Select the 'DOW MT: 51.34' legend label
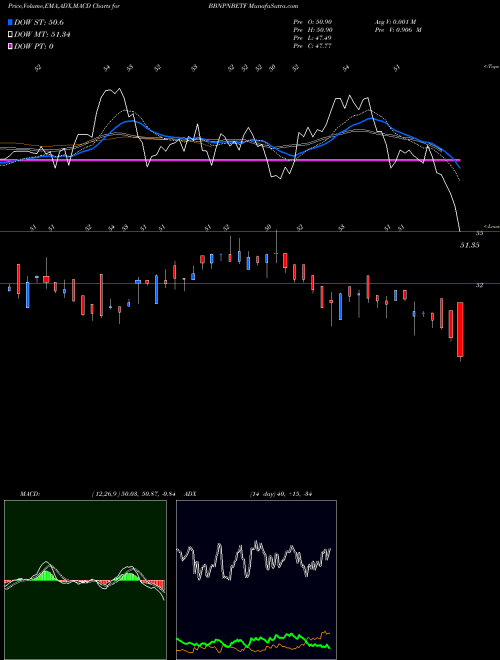The image size is (500, 660). 42,35
